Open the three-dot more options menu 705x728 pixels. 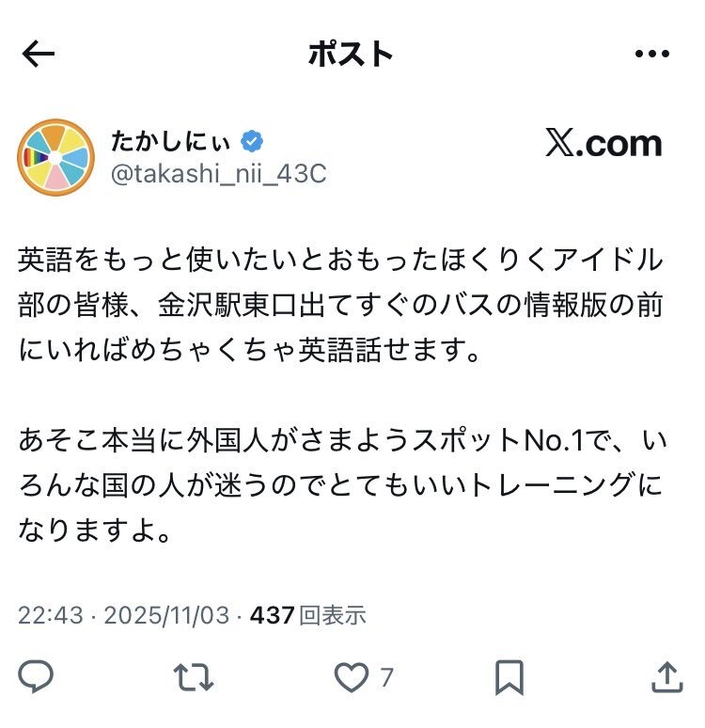click(x=652, y=54)
